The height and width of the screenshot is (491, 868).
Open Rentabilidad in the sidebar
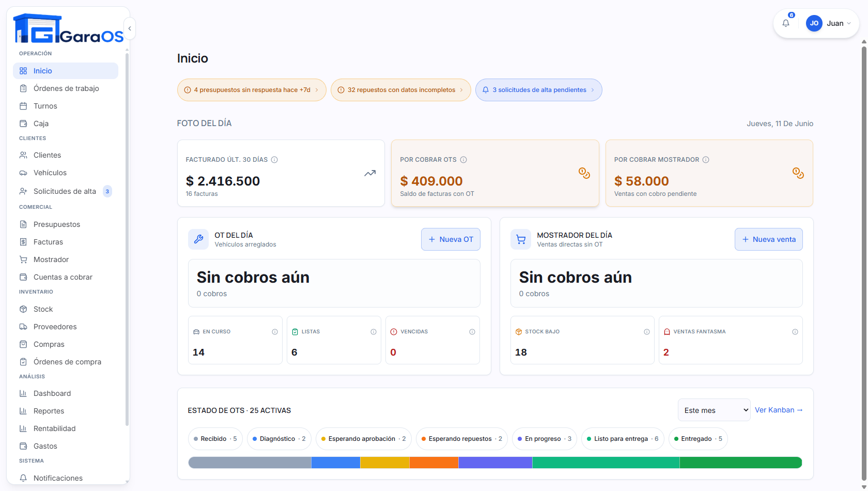tap(66, 428)
